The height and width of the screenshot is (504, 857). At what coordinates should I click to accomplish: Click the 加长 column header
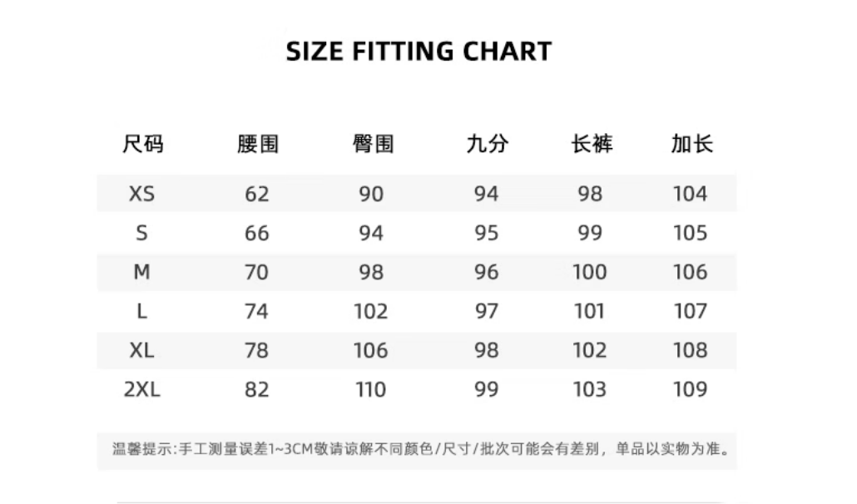(x=691, y=144)
